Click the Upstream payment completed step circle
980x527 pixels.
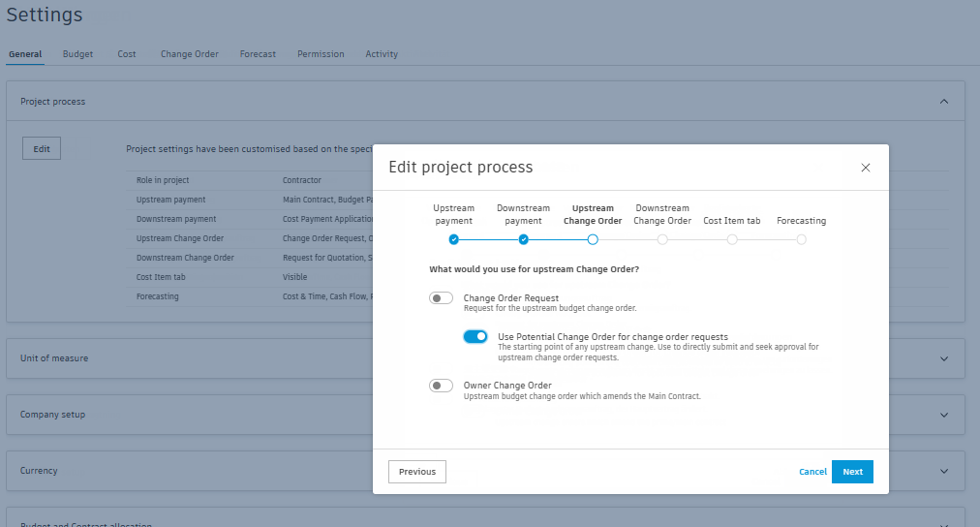click(453, 239)
